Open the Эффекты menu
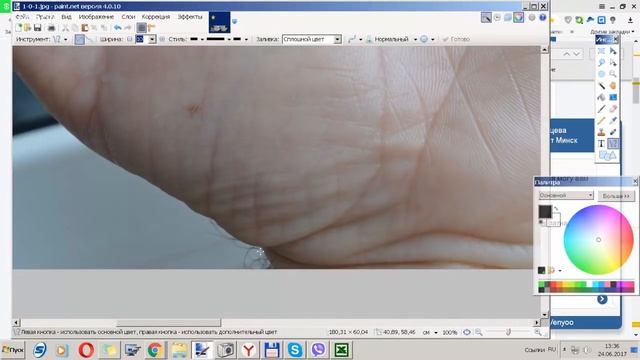640x360 pixels. point(190,17)
